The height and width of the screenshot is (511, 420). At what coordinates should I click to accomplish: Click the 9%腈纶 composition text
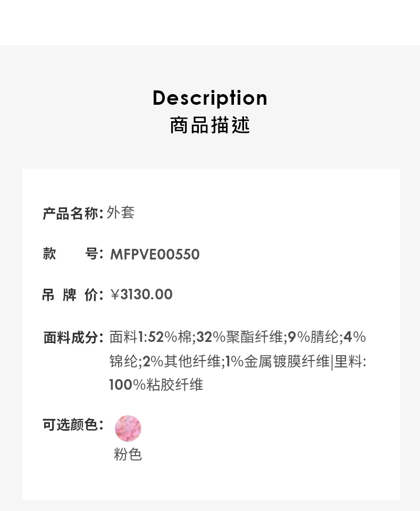[x=314, y=337]
